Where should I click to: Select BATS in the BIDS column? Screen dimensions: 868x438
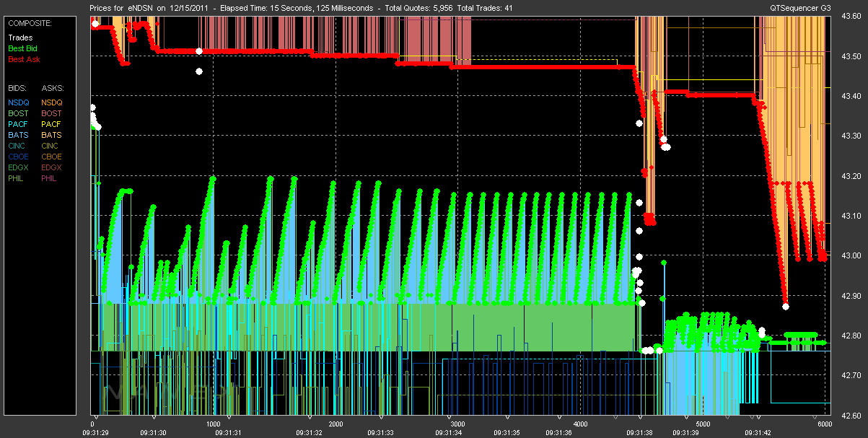pyautogui.click(x=18, y=135)
